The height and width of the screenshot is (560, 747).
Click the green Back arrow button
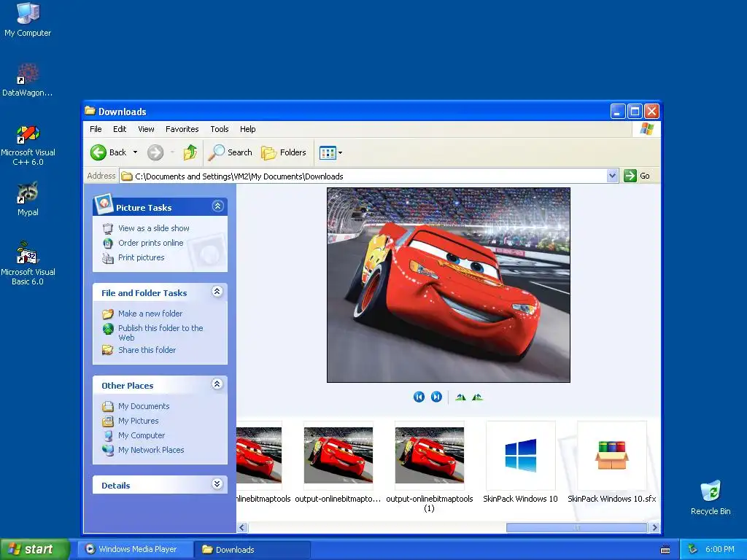98,152
